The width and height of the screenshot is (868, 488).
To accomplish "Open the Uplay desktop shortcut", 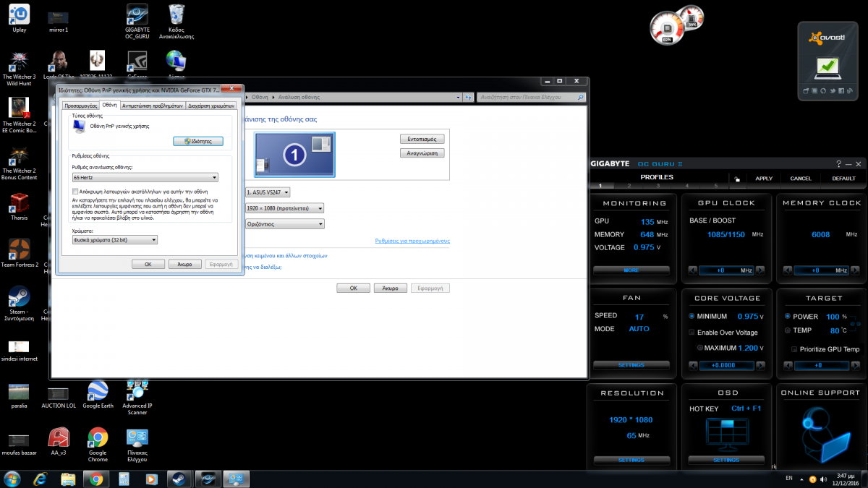I will [20, 20].
